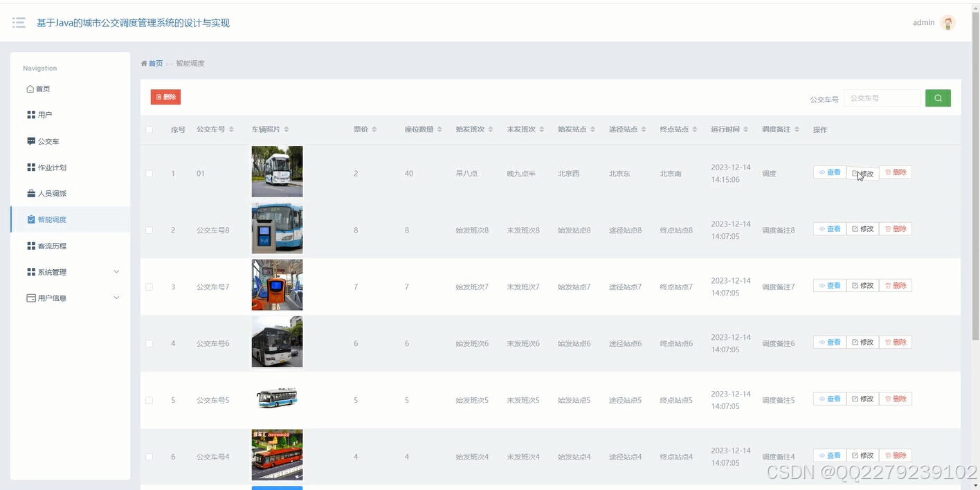Image resolution: width=980 pixels, height=490 pixels.
Task: Click the 早八点 cell
Action: pyautogui.click(x=466, y=174)
